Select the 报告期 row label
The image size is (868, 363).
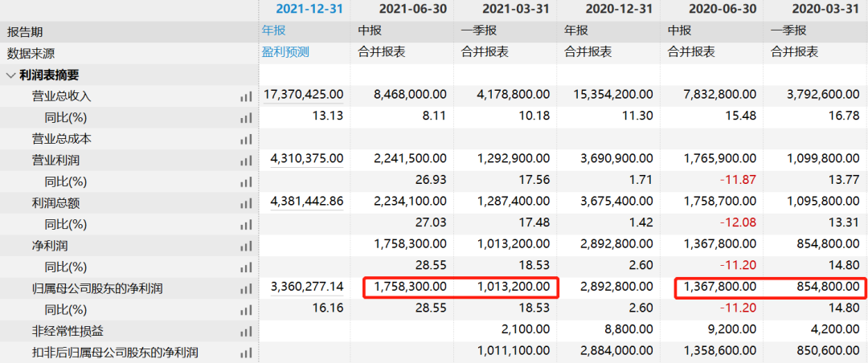pyautogui.click(x=25, y=32)
